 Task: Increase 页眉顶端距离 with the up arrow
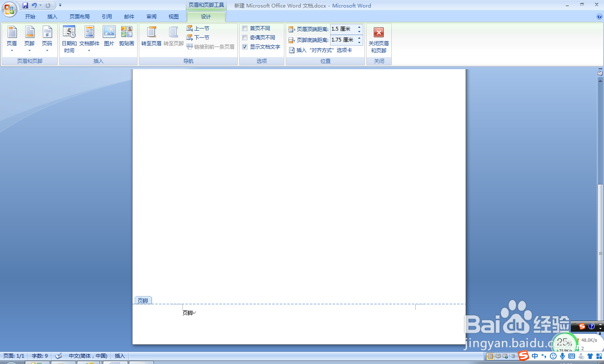click(x=359, y=27)
